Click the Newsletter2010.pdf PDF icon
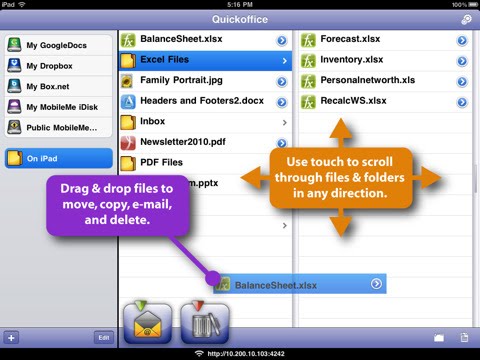Viewport: 480px width, 360px height. click(128, 143)
